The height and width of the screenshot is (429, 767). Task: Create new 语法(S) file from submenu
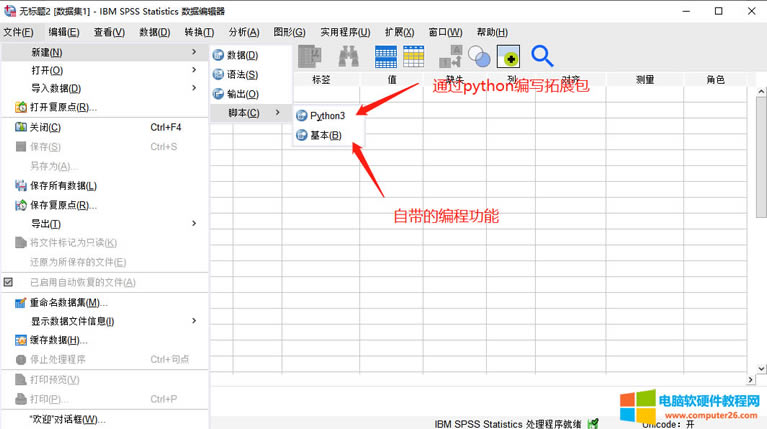(242, 75)
